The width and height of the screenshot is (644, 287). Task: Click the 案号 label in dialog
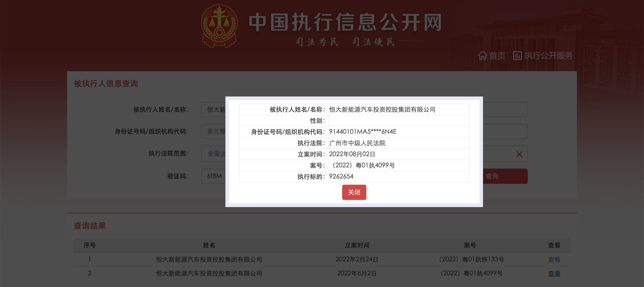(318, 165)
